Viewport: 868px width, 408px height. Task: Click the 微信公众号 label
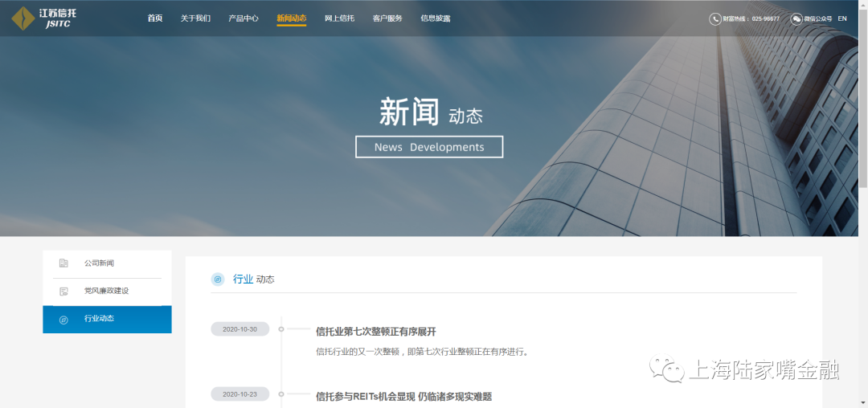coord(818,18)
